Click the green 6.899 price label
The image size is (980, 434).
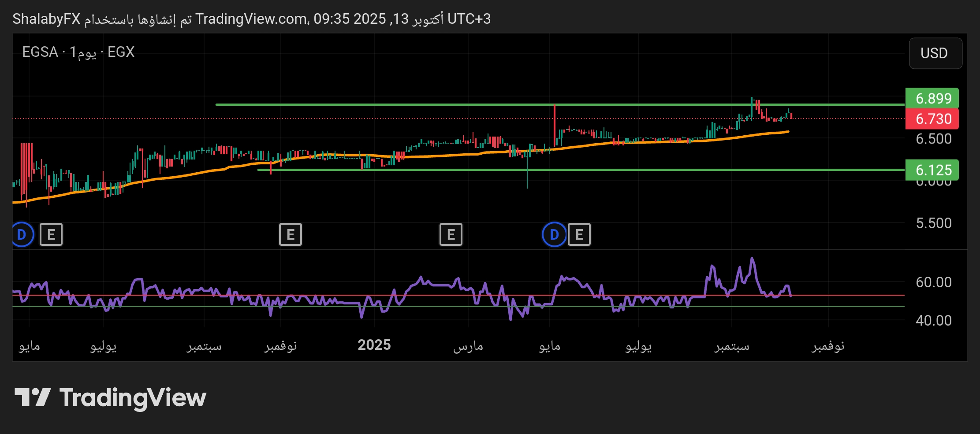click(x=932, y=98)
